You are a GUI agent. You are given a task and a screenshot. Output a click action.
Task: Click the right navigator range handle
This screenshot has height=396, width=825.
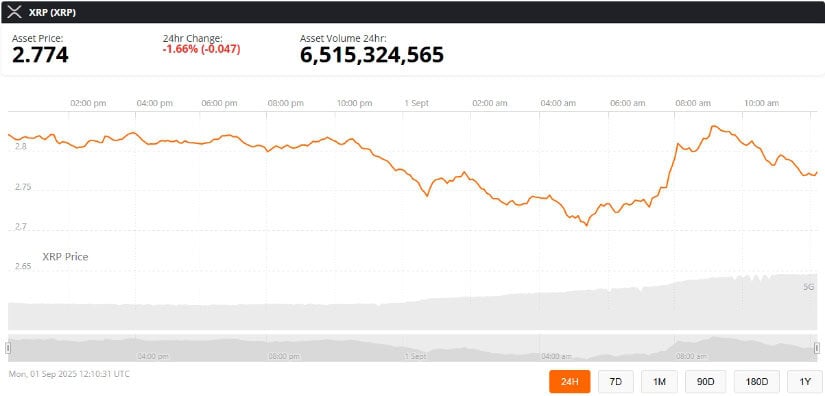[x=817, y=348]
